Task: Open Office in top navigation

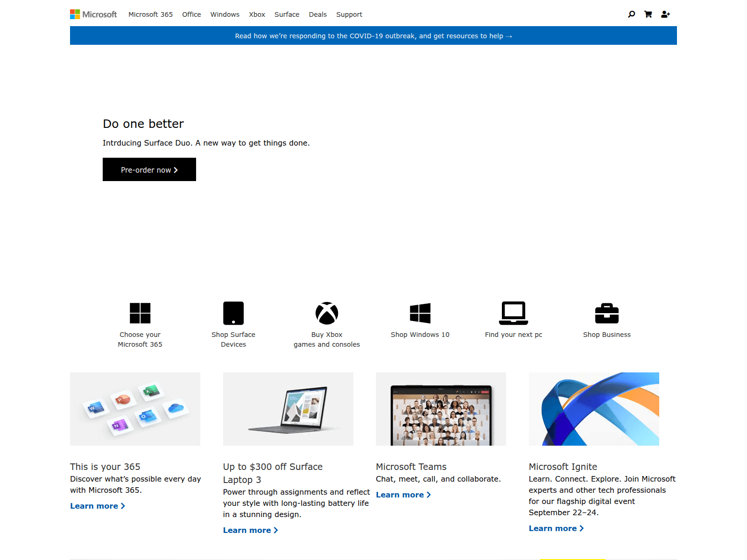Action: tap(191, 14)
